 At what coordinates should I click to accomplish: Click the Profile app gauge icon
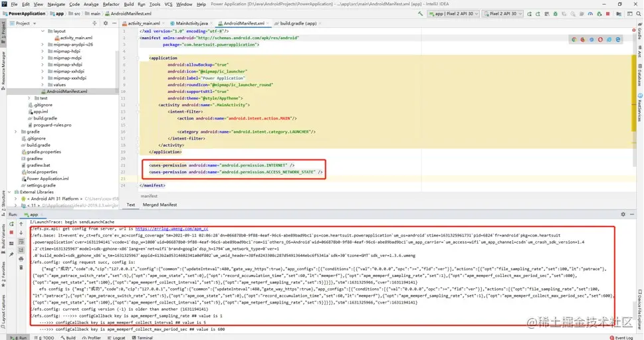[x=590, y=13]
